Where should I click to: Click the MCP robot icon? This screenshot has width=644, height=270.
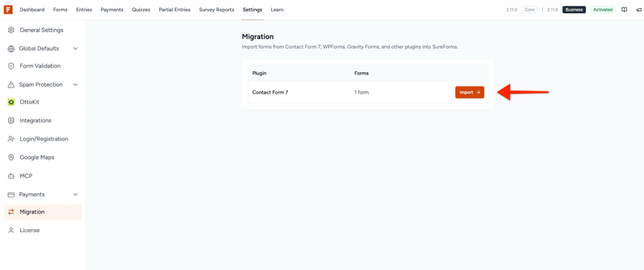11,176
